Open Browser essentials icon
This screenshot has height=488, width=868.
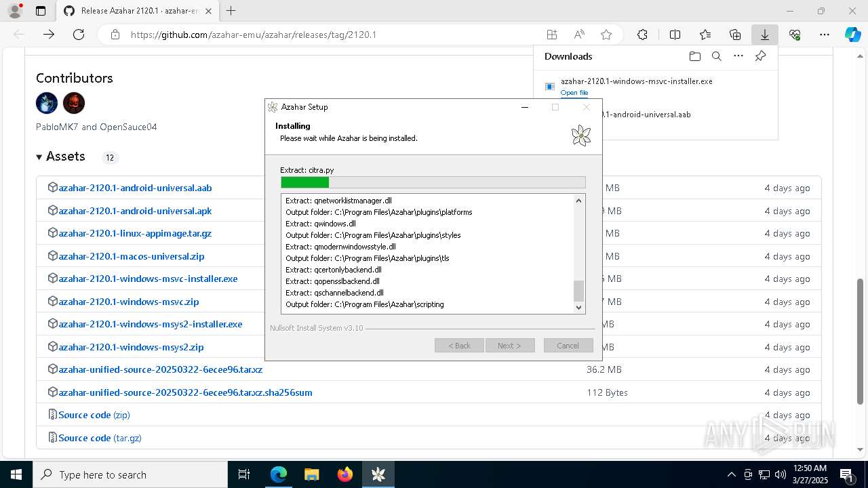pyautogui.click(x=795, y=35)
